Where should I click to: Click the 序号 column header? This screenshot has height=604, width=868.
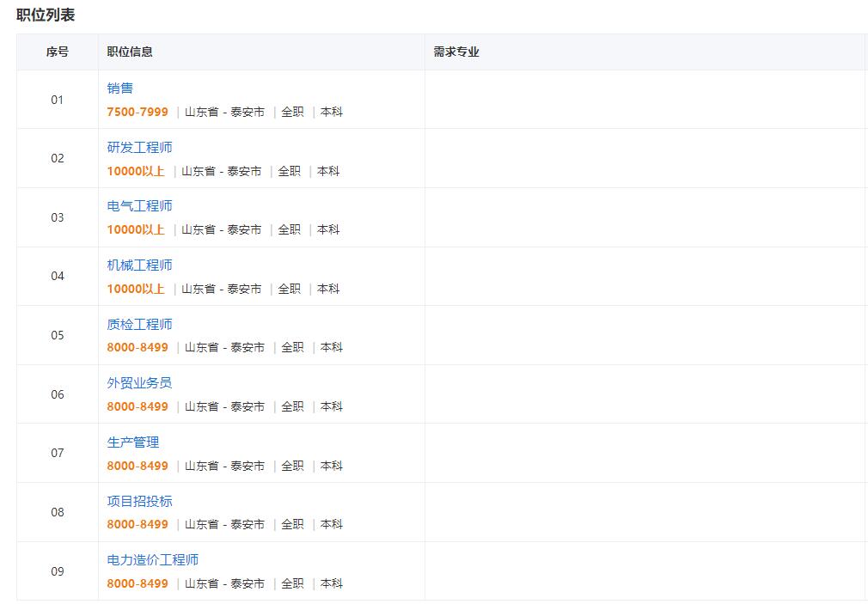click(x=58, y=52)
